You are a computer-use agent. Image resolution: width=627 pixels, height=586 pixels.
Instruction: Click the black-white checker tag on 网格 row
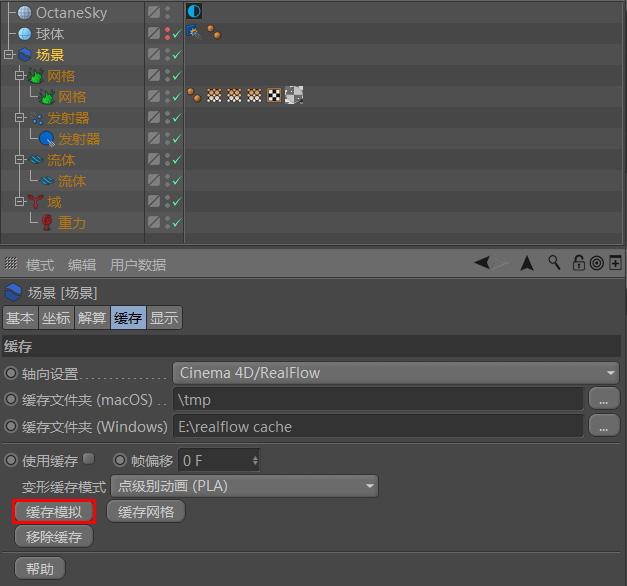[x=274, y=95]
